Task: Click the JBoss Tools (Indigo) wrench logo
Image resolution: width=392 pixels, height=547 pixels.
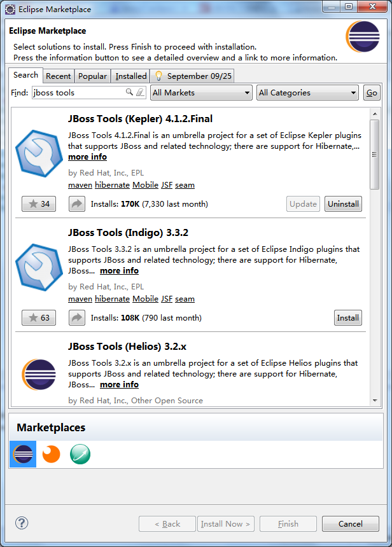Action: 39,267
